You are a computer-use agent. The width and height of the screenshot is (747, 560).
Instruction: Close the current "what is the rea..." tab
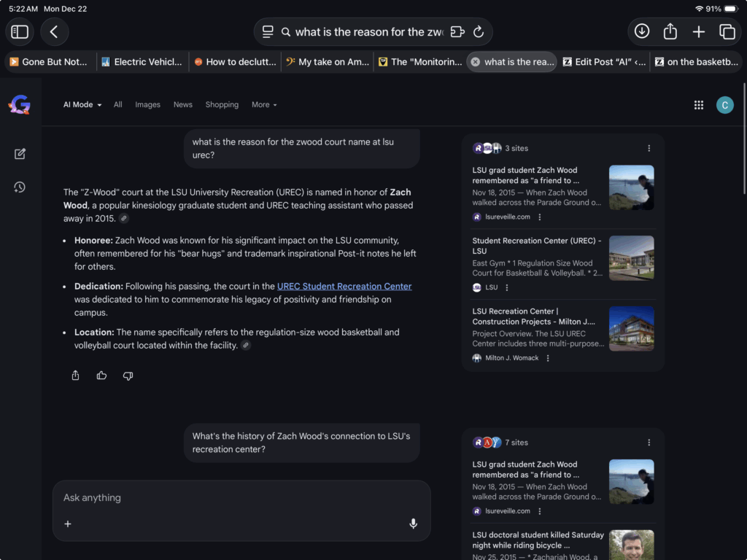(476, 62)
